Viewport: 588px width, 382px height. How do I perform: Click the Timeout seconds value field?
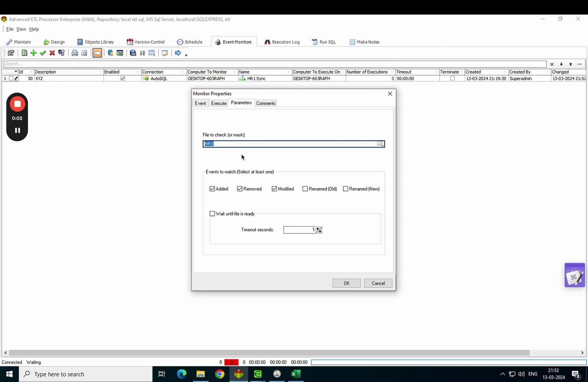pyautogui.click(x=300, y=230)
